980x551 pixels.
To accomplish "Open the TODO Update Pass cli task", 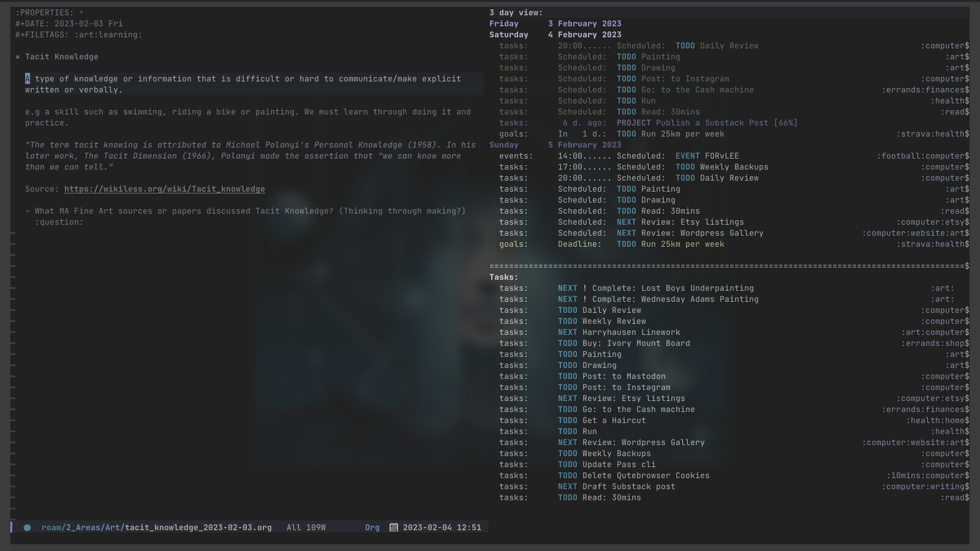I will pos(607,465).
